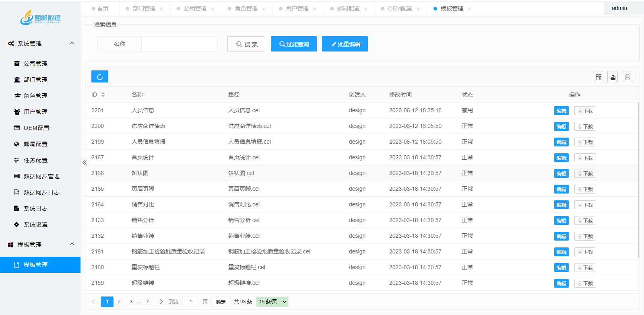
Task: Edit the 超级链接 template row
Action: click(561, 283)
